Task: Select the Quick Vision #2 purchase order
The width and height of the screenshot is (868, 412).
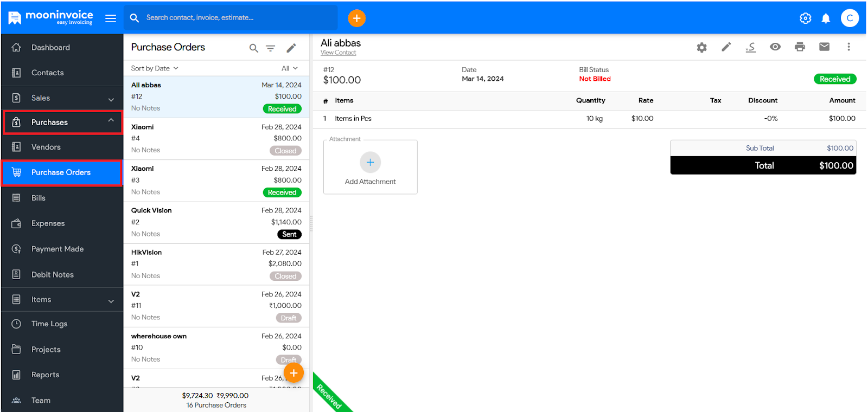Action: point(216,222)
